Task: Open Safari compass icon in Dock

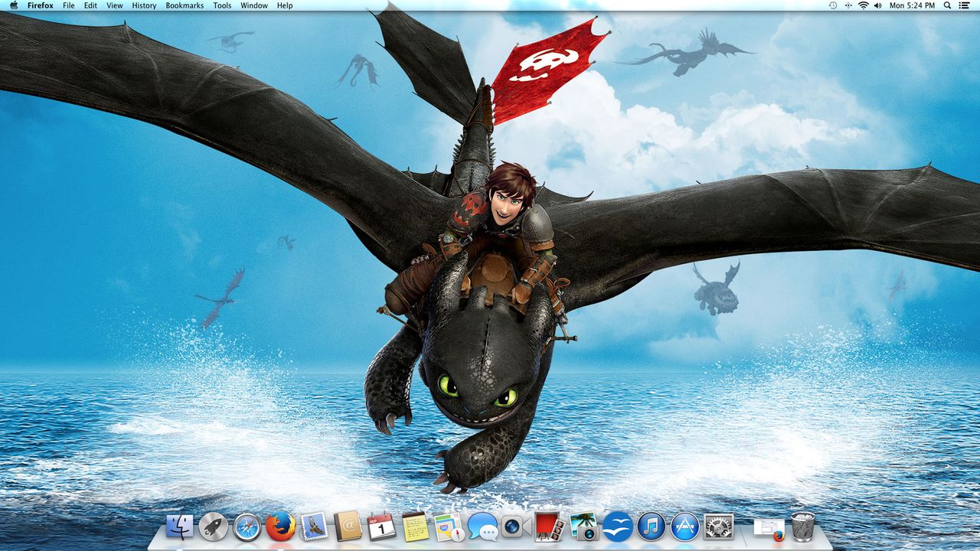Action: click(247, 527)
